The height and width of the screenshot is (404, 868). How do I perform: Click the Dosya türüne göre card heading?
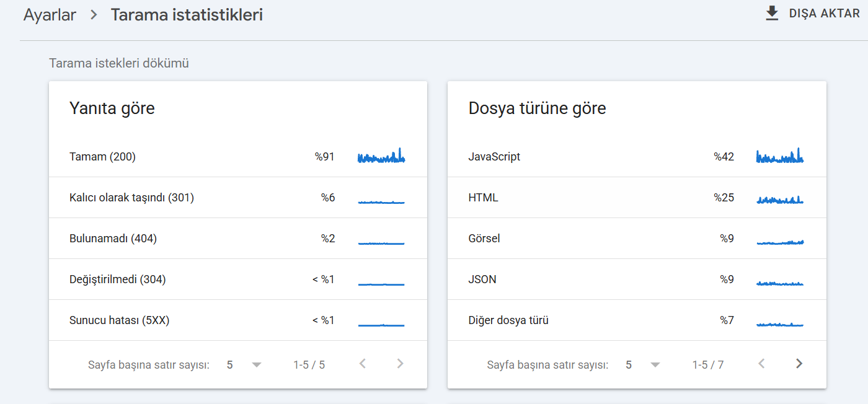538,108
